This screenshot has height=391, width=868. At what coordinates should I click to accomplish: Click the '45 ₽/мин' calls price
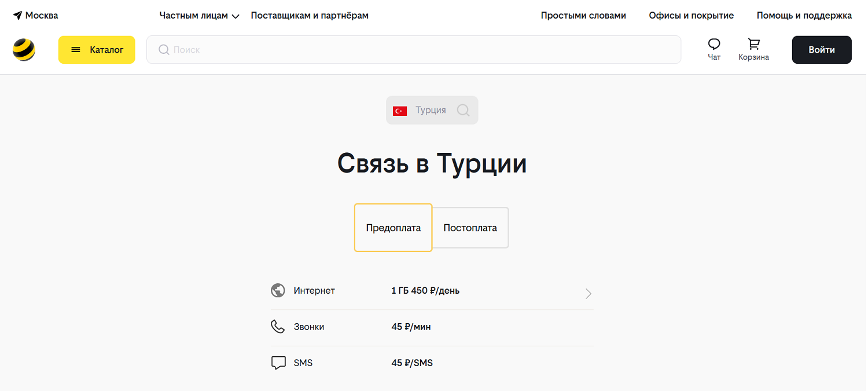click(x=411, y=327)
